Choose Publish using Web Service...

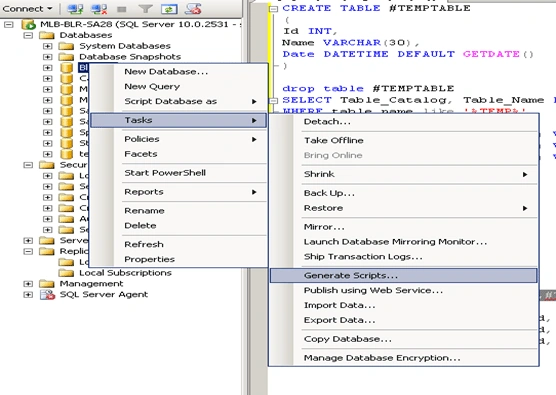404,290
